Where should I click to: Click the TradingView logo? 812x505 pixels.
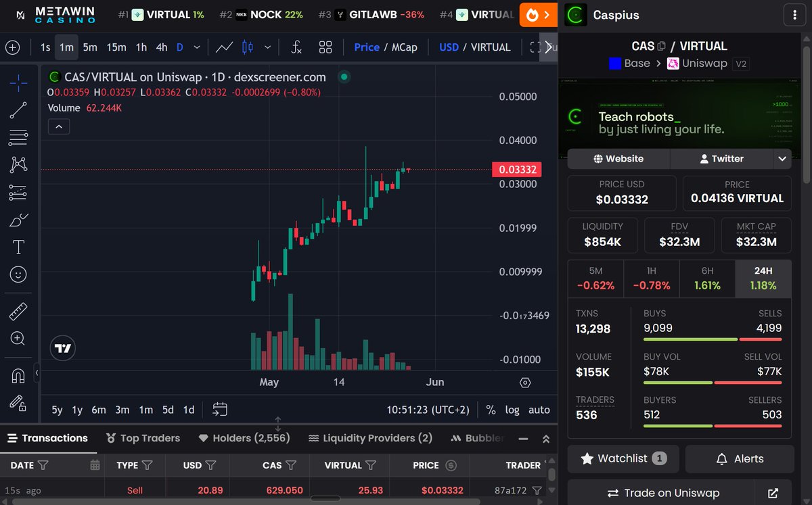[63, 349]
